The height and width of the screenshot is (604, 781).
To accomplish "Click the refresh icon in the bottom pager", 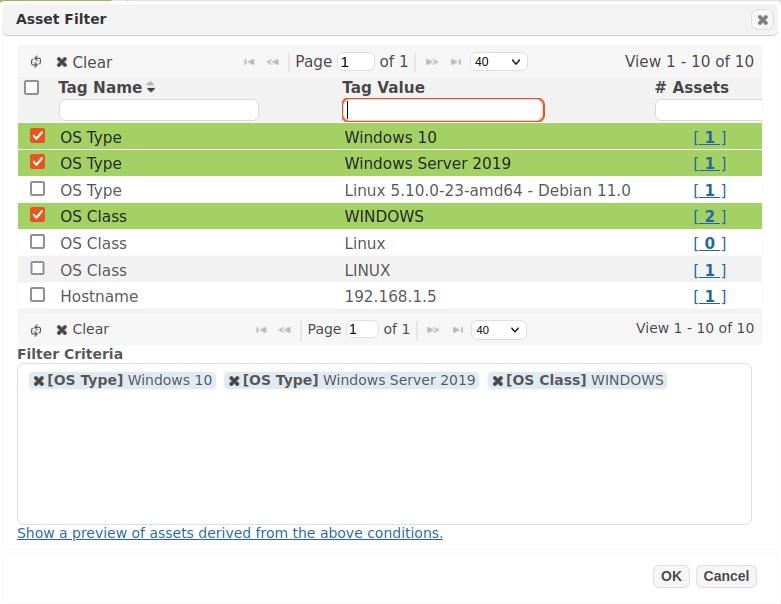I will point(37,329).
